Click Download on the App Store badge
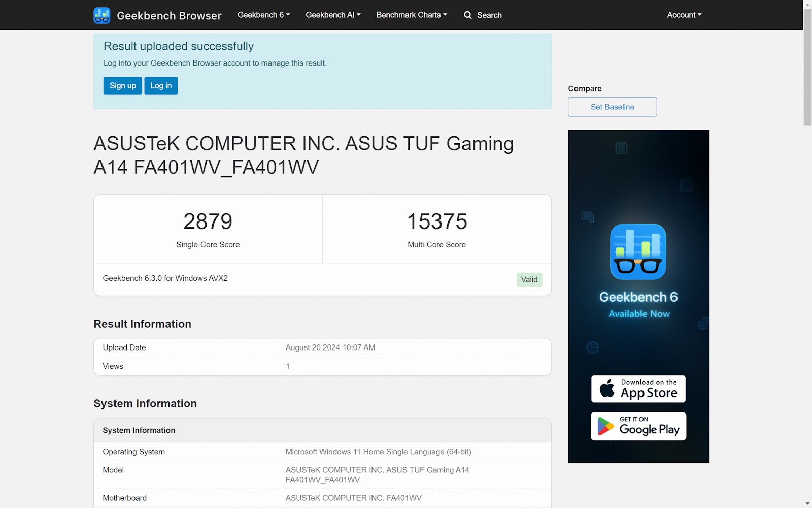812x508 pixels. coord(638,389)
